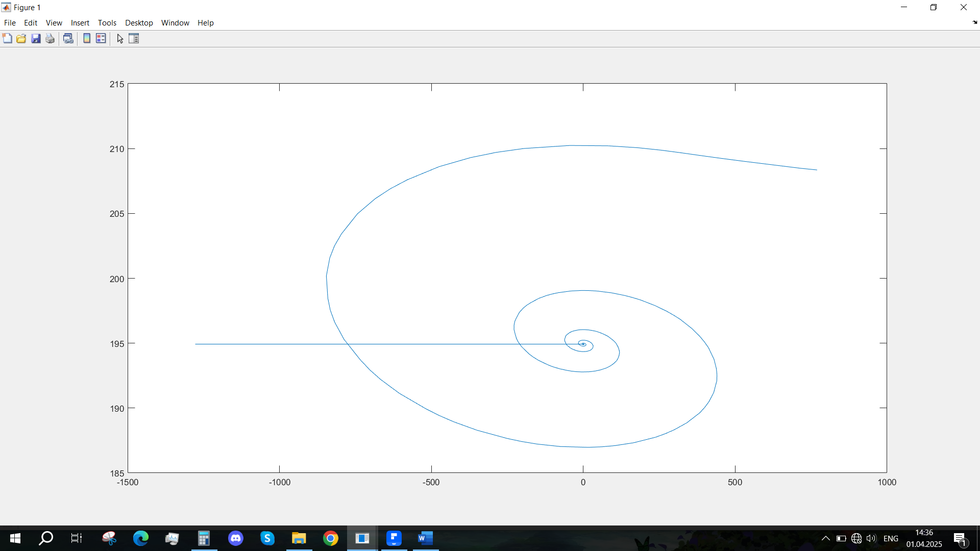
Task: Open Calculator from taskbar
Action: point(204,538)
